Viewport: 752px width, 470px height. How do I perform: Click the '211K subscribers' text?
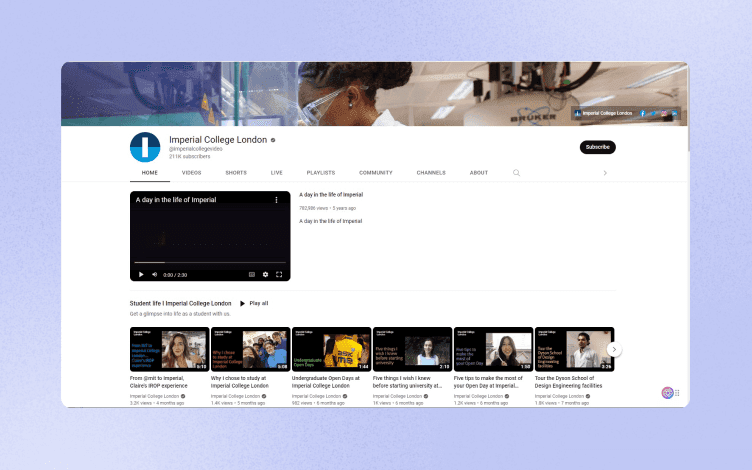click(189, 157)
